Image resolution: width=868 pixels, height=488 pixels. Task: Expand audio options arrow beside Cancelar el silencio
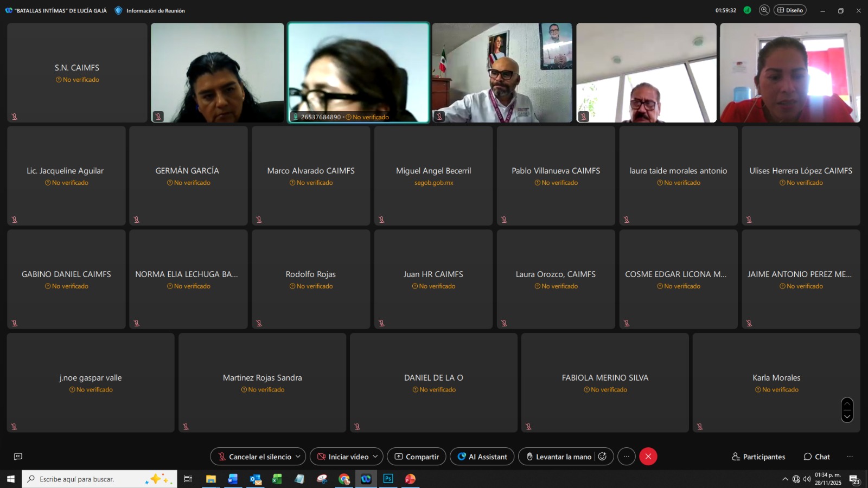pyautogui.click(x=298, y=457)
